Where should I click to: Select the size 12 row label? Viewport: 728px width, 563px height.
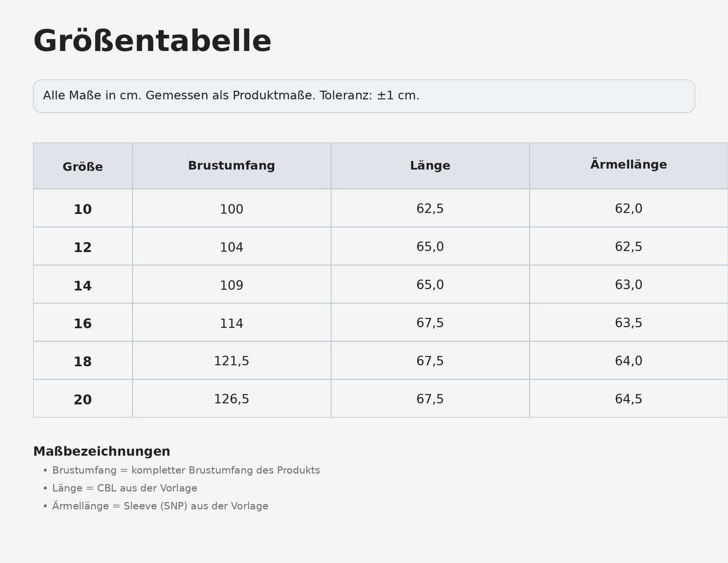point(83,247)
